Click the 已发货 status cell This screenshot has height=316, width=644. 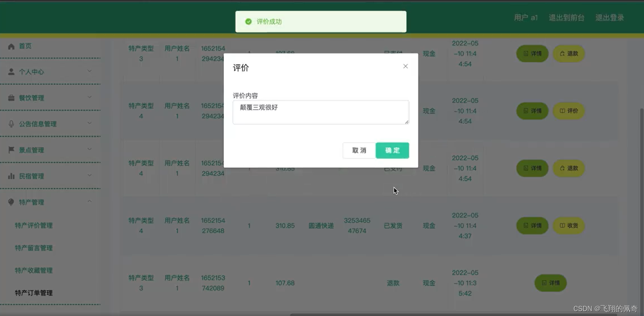393,226
